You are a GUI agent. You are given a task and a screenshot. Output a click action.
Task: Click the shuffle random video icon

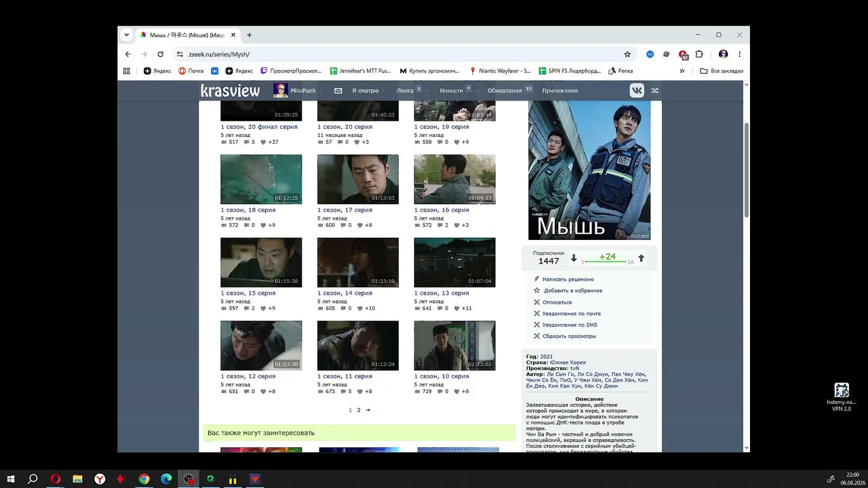[x=655, y=91]
